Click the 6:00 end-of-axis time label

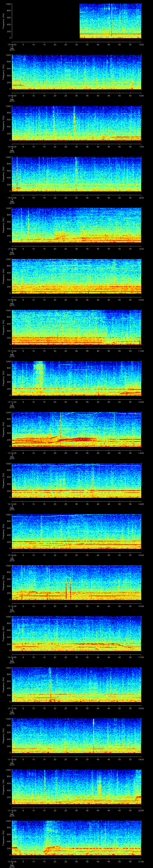coord(141,96)
